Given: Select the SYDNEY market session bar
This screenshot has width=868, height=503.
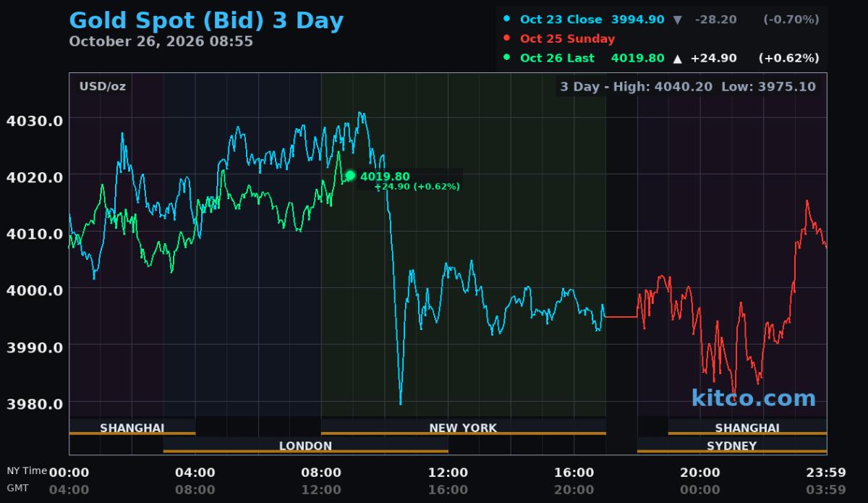Looking at the screenshot, I should tap(731, 446).
